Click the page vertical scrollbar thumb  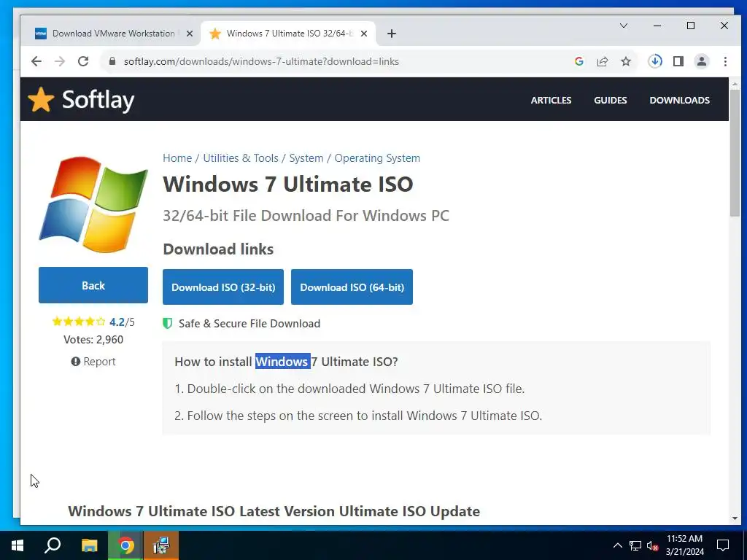[735, 152]
